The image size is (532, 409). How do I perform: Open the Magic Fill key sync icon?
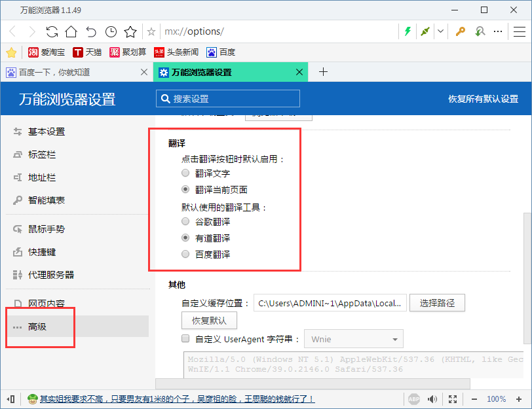(x=480, y=31)
